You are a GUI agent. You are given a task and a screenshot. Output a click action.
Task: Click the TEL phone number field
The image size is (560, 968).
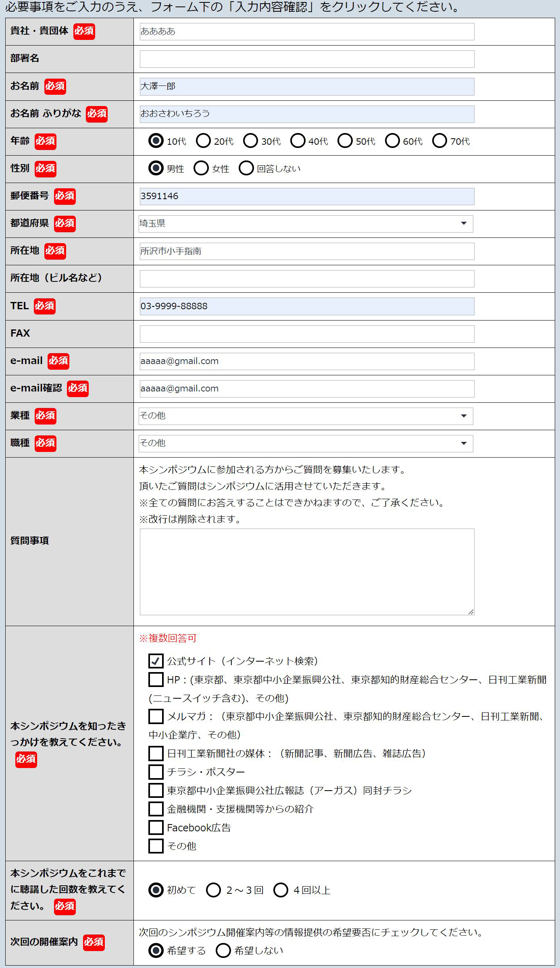(307, 306)
